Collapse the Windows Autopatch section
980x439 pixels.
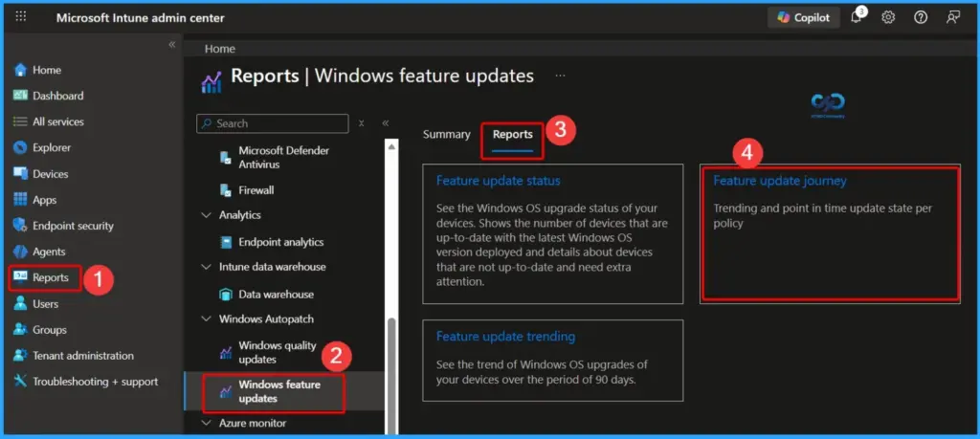pos(207,319)
